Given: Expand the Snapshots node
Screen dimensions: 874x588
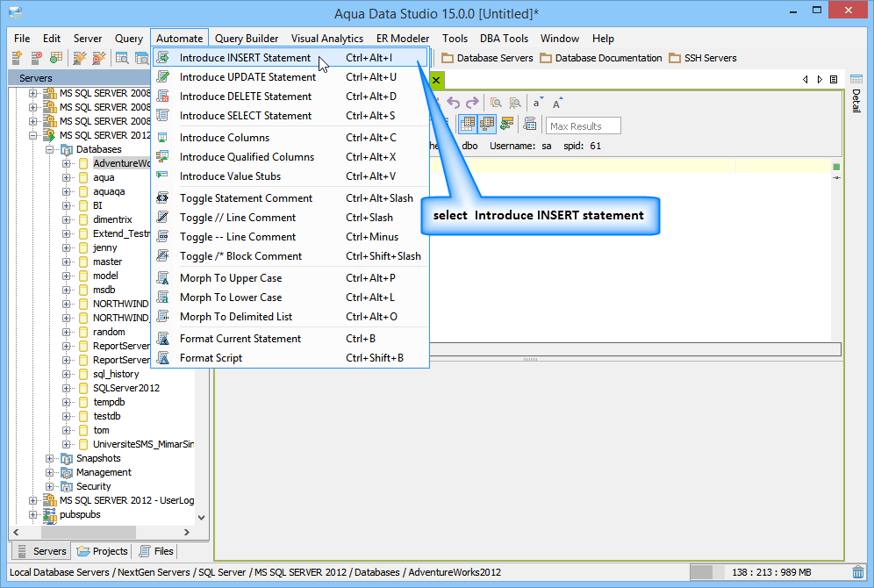Looking at the screenshot, I should [50, 459].
